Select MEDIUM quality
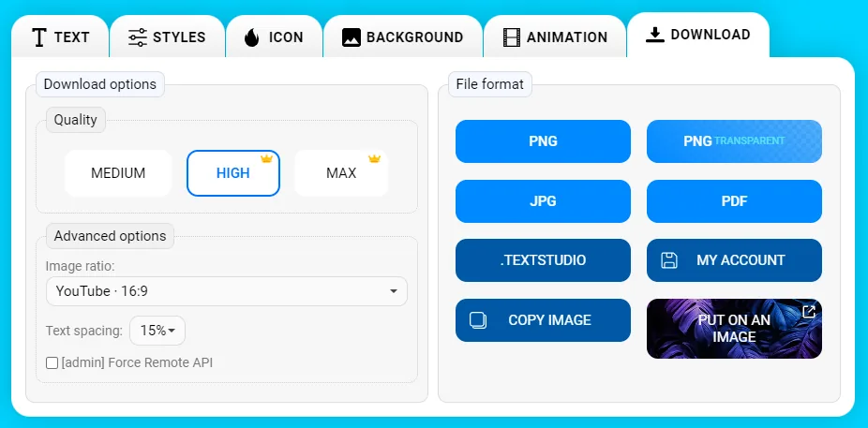This screenshot has width=868, height=428. pos(118,173)
